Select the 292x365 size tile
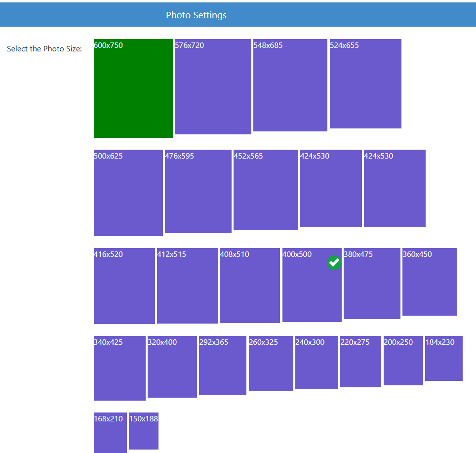Screen dimensions: 476x453 (222, 366)
